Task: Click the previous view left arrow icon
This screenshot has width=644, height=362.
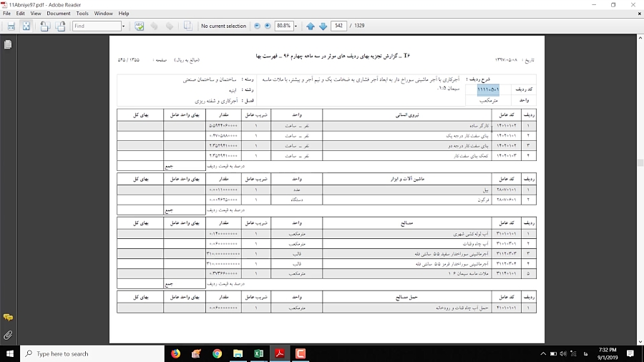Action: pyautogui.click(x=154, y=26)
